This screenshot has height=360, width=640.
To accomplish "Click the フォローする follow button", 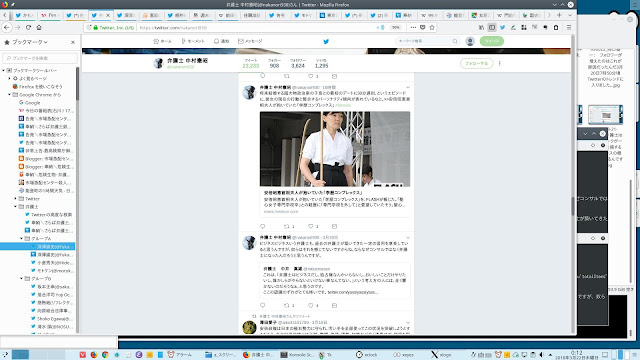I will point(476,63).
